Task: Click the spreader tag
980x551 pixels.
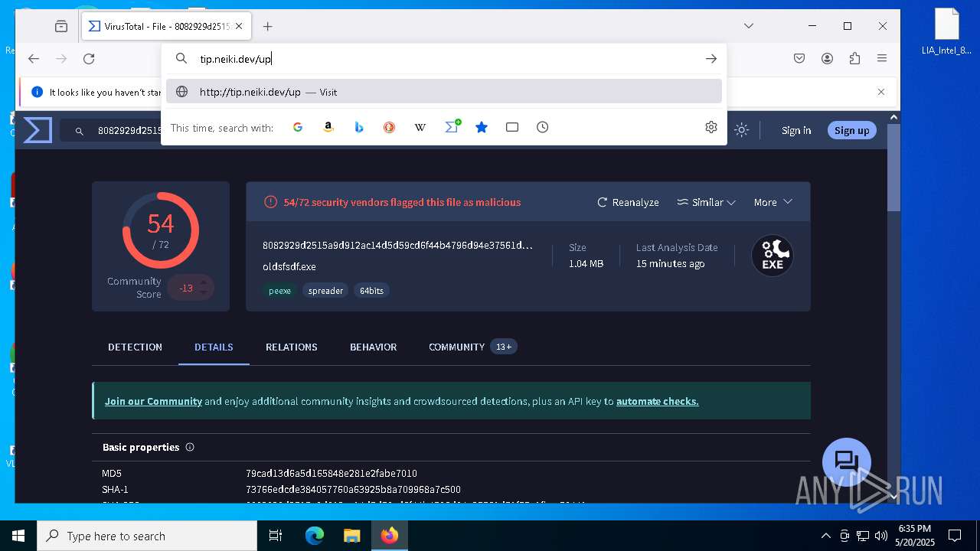Action: coord(325,291)
